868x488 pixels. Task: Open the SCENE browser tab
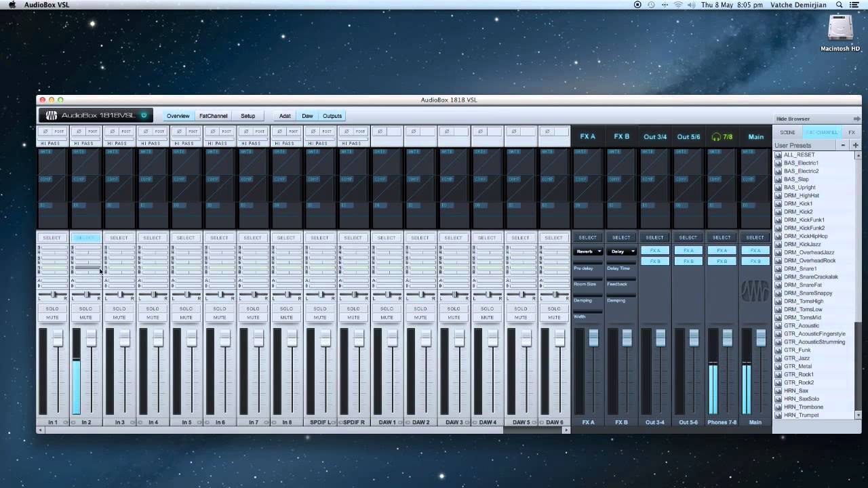(787, 133)
